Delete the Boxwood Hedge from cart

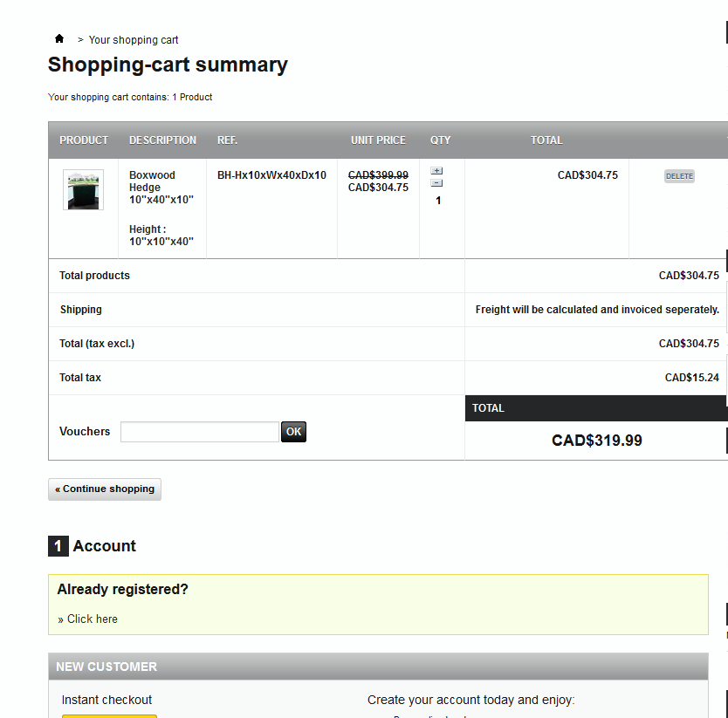679,176
